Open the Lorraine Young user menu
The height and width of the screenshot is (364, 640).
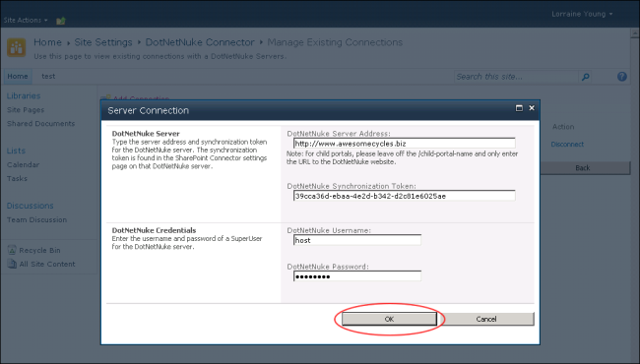click(x=582, y=14)
